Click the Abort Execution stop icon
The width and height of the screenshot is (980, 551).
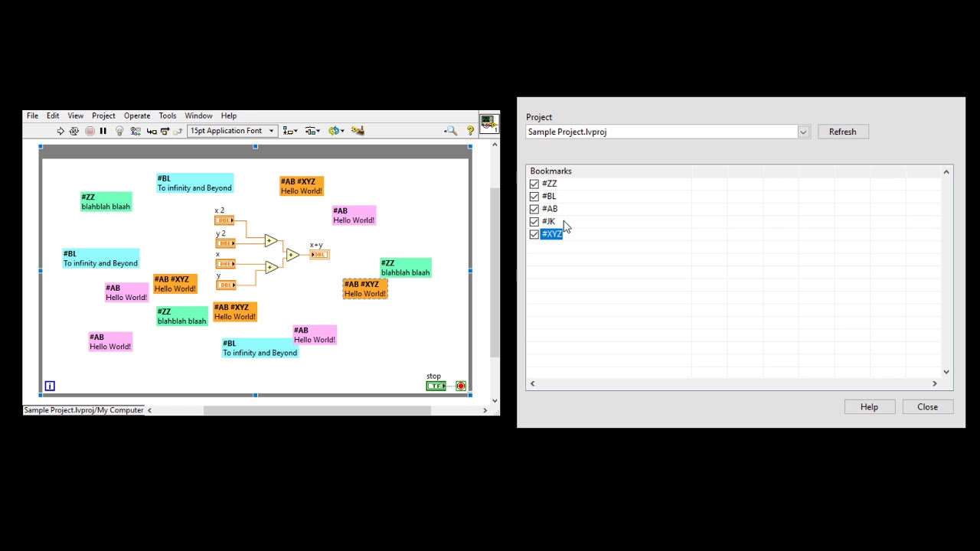[x=90, y=131]
